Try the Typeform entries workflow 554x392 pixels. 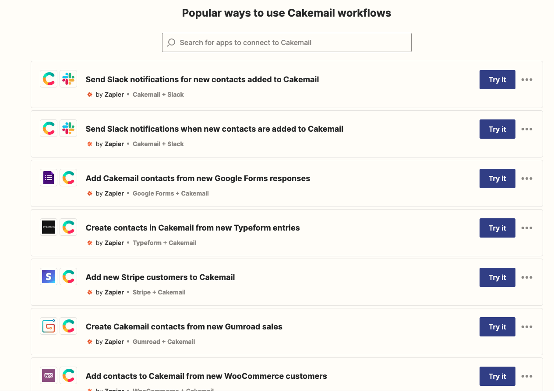497,228
